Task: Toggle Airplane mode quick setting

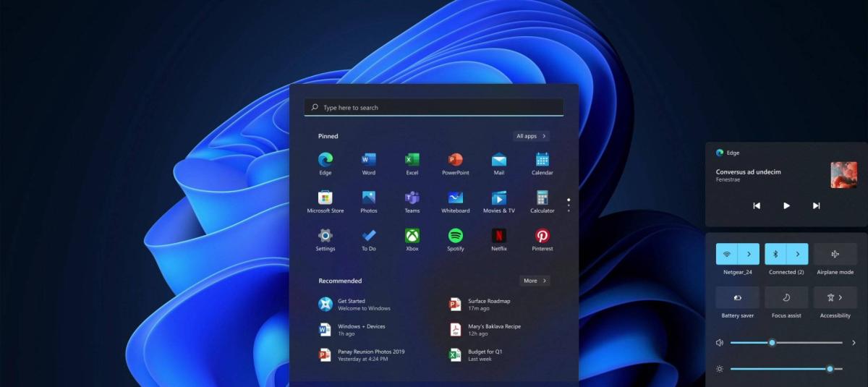Action: coord(835,254)
